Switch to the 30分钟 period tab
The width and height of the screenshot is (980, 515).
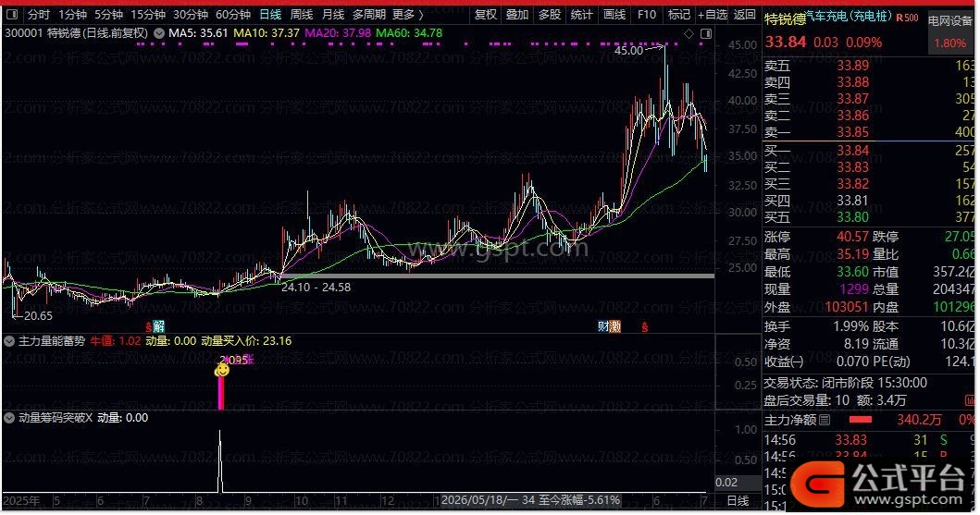(191, 15)
